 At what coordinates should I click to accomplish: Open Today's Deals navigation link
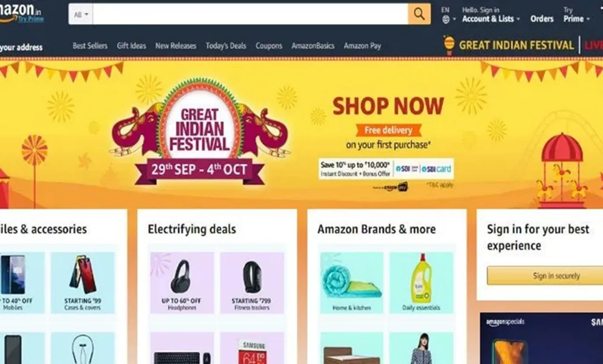(x=226, y=46)
